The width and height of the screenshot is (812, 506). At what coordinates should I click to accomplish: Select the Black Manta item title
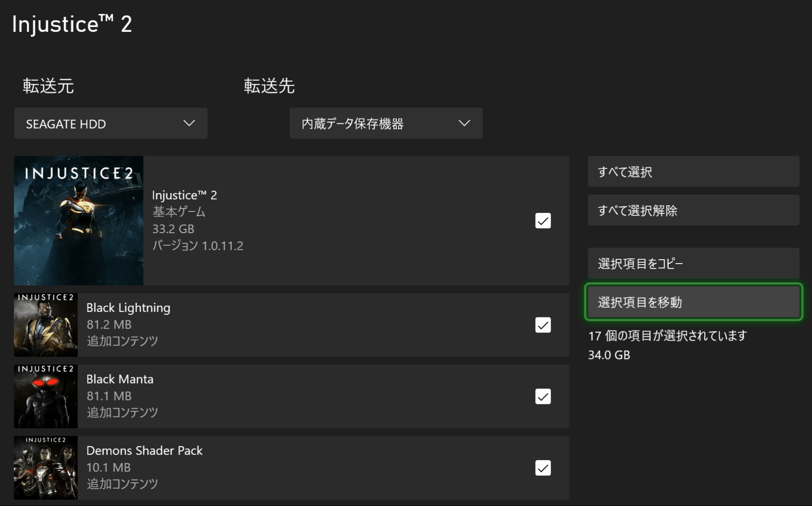point(120,379)
